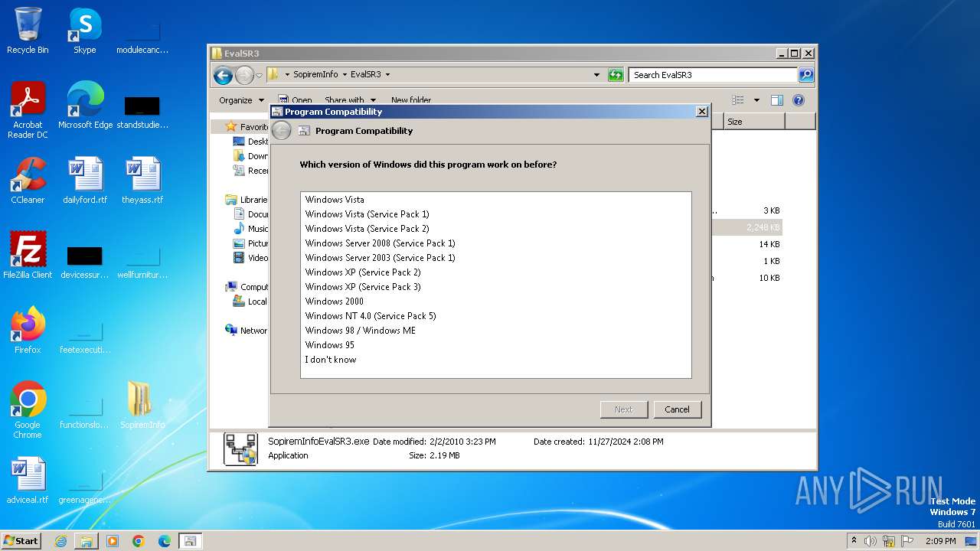Click SopiremInfoEvalSR3.exe icon in details pane
The image size is (980, 551).
click(x=240, y=448)
